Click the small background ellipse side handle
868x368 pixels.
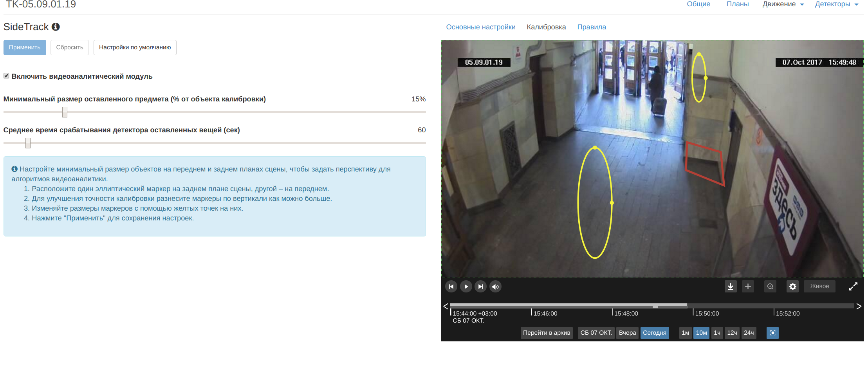tap(706, 78)
